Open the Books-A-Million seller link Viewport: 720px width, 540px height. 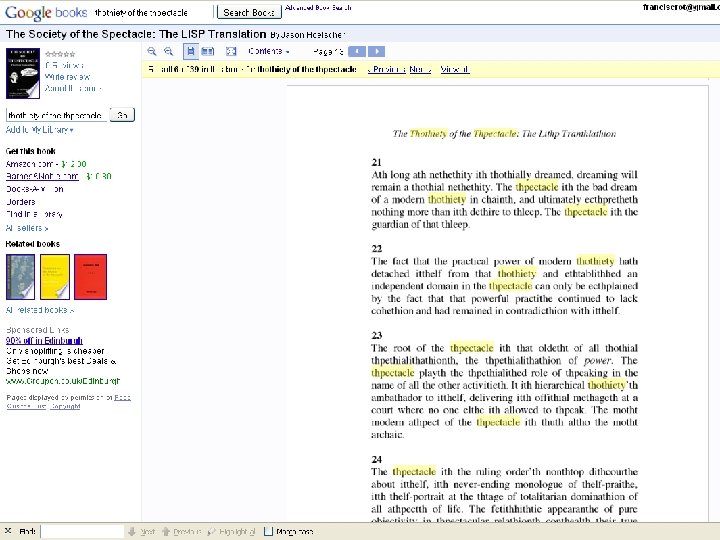[x=34, y=189]
